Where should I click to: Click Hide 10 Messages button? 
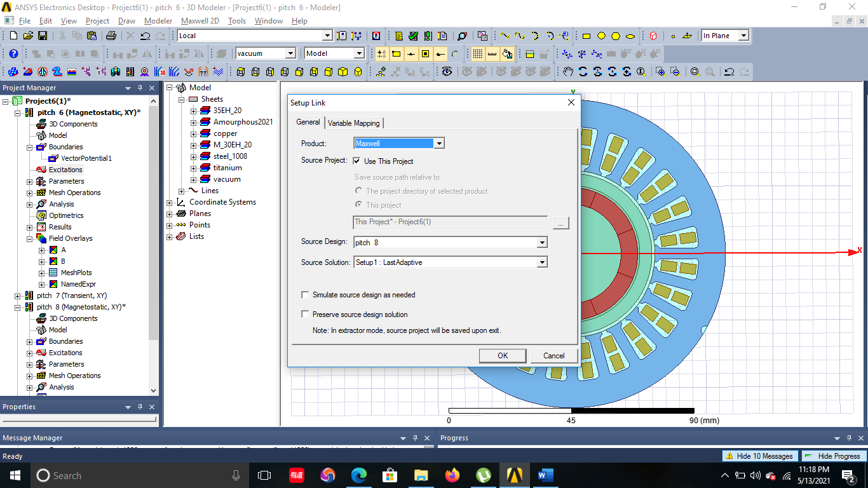point(760,456)
